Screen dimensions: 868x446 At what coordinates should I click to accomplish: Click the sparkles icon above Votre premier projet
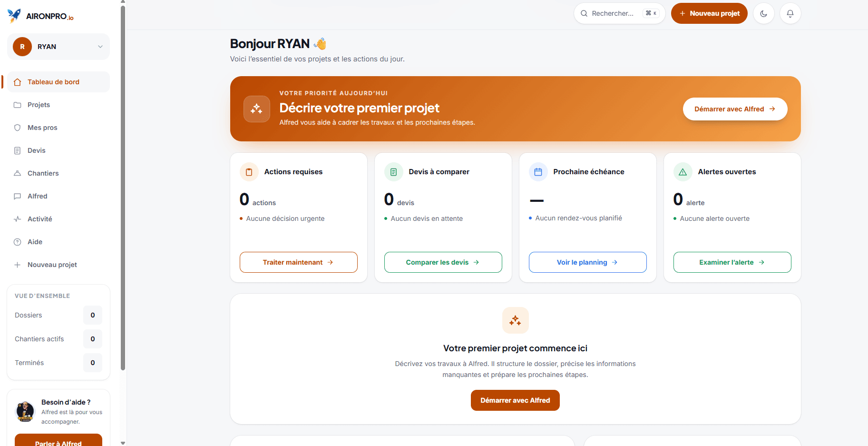click(516, 320)
